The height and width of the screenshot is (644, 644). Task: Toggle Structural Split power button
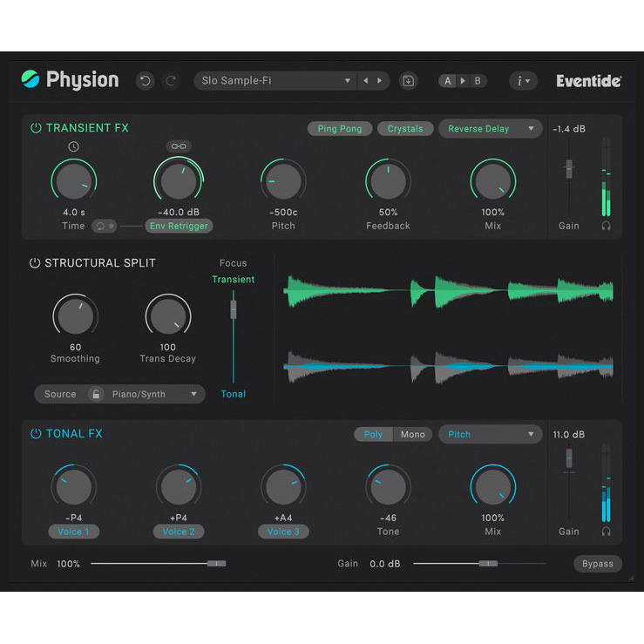[35, 263]
